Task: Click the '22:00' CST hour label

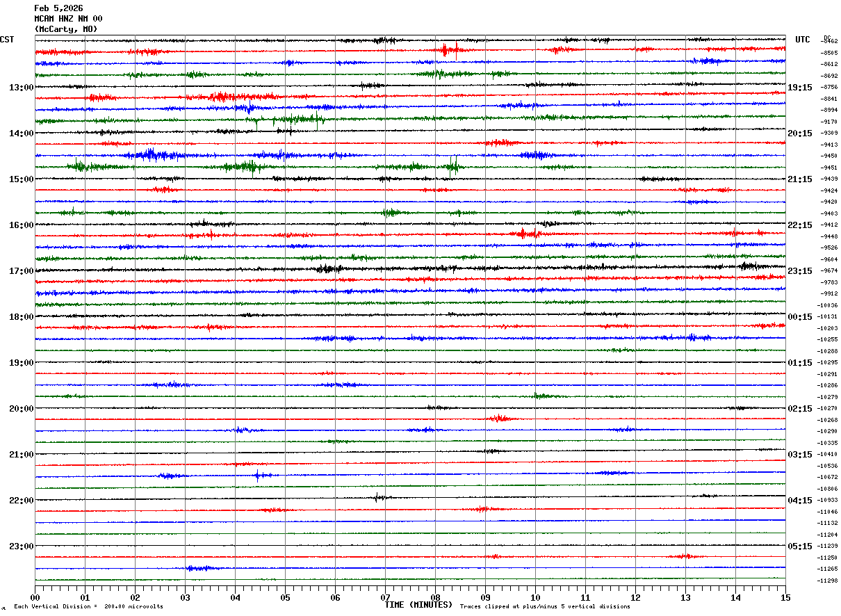Action: tap(22, 501)
